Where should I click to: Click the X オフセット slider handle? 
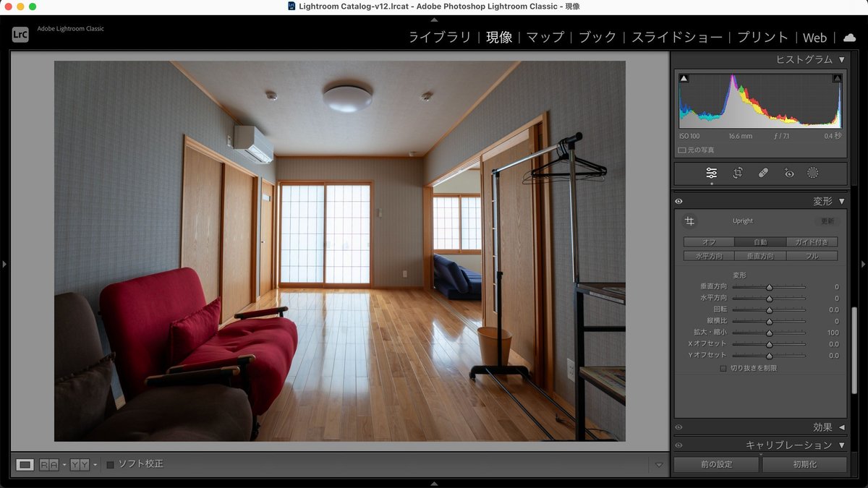click(x=769, y=345)
